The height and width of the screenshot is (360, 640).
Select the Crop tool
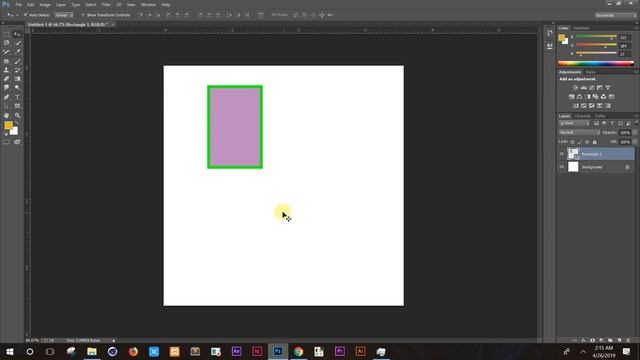point(6,52)
